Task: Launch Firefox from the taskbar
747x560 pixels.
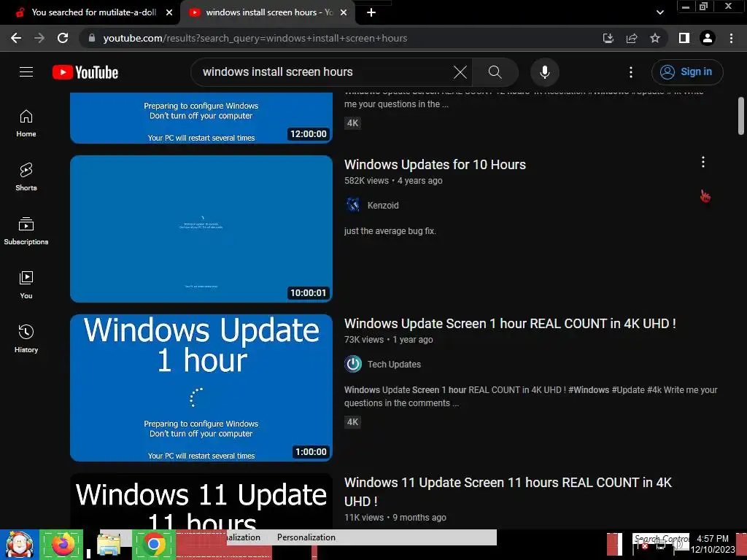Action: coord(63,545)
